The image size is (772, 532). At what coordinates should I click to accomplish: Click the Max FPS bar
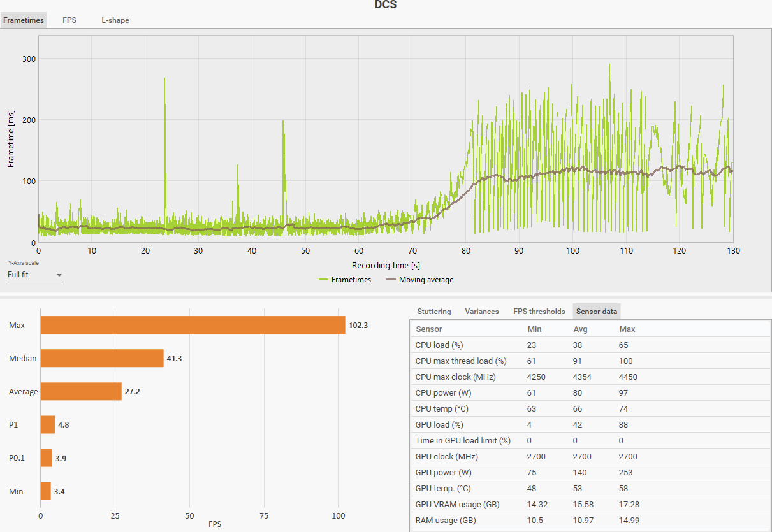tap(193, 325)
